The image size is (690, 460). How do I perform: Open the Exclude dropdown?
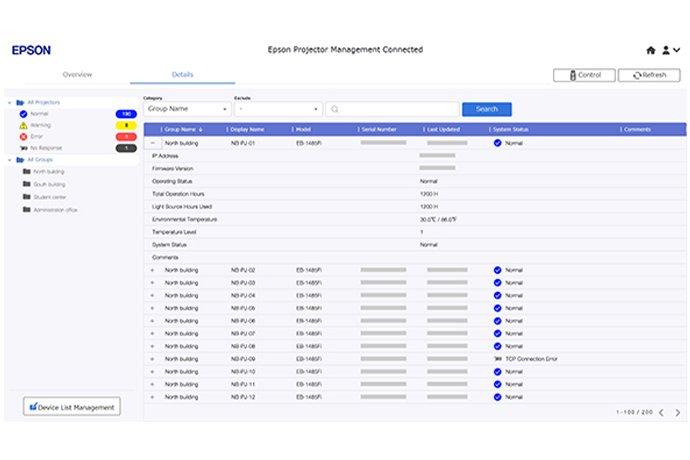(x=277, y=109)
